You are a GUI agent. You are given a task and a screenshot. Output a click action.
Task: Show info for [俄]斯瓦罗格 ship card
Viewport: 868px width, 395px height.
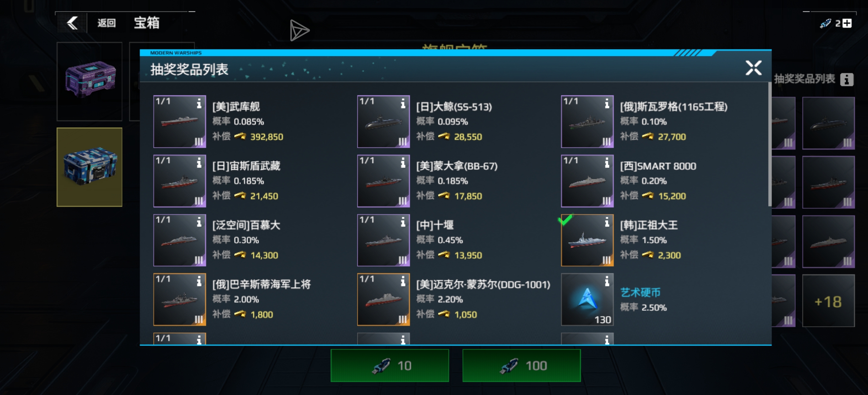coord(607,104)
